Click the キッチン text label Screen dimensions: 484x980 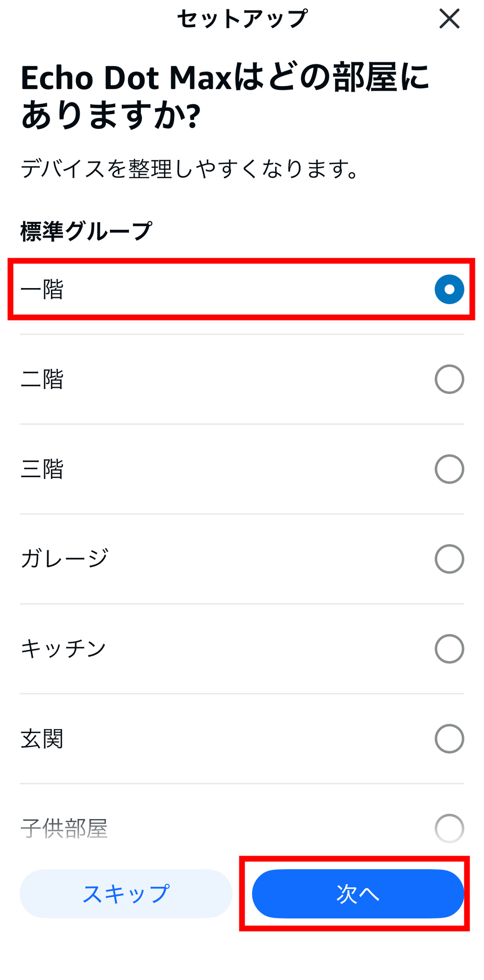tap(63, 649)
